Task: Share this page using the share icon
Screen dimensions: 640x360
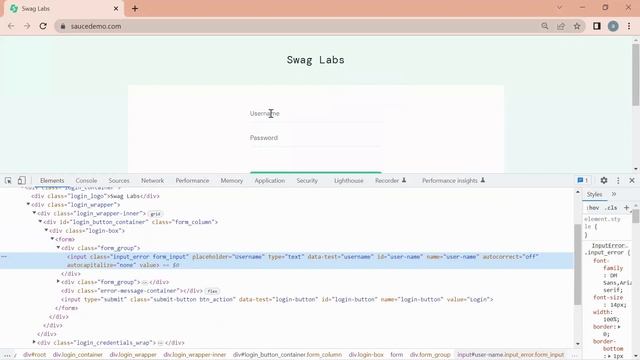Action: pyautogui.click(x=561, y=26)
